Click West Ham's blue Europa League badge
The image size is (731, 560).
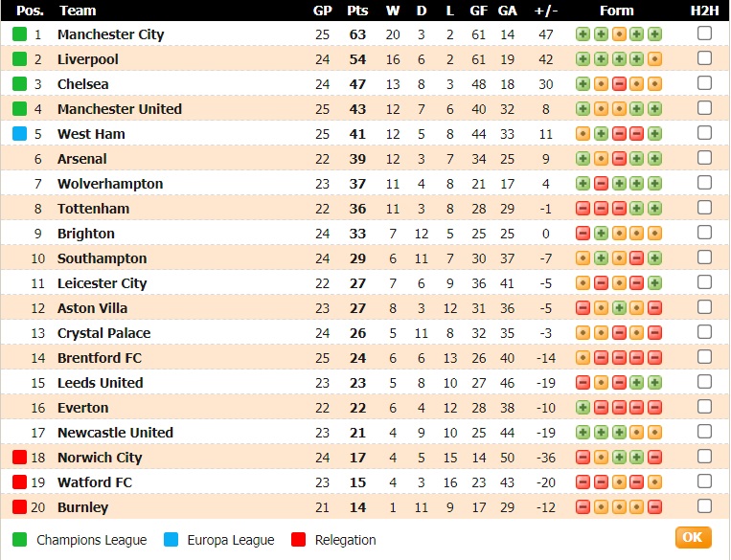pyautogui.click(x=19, y=134)
